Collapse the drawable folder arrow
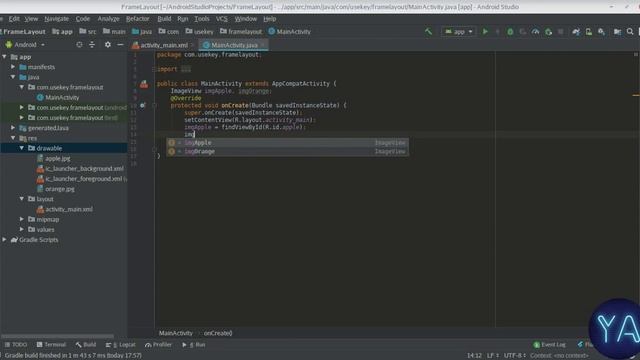 (x=22, y=148)
